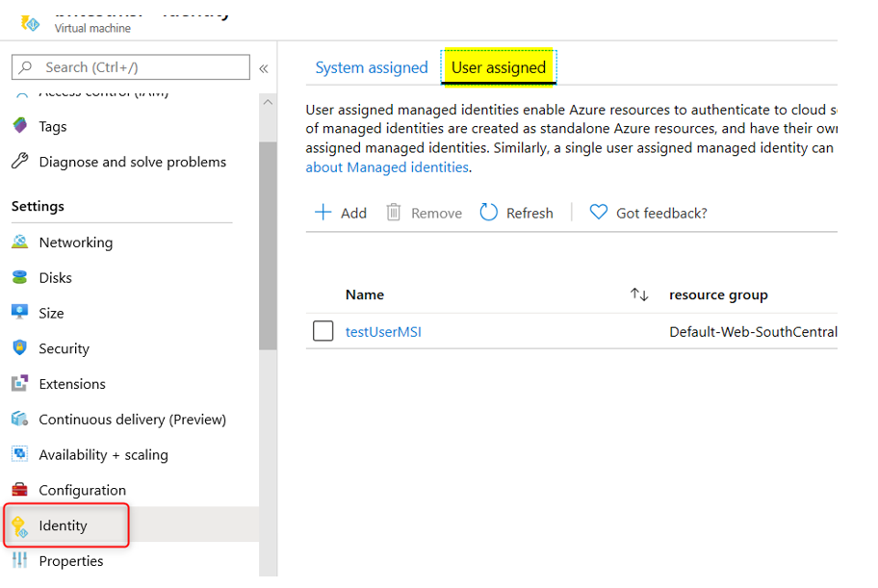Open the Size settings page
878x588 pixels.
pos(52,313)
